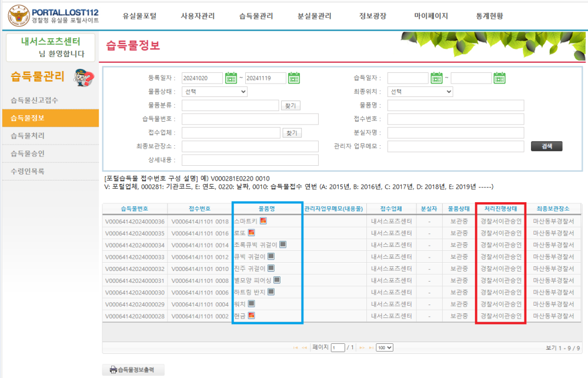The image size is (588, 378).
Task: Sort table by 처리진행상태 column header
Action: 500,209
